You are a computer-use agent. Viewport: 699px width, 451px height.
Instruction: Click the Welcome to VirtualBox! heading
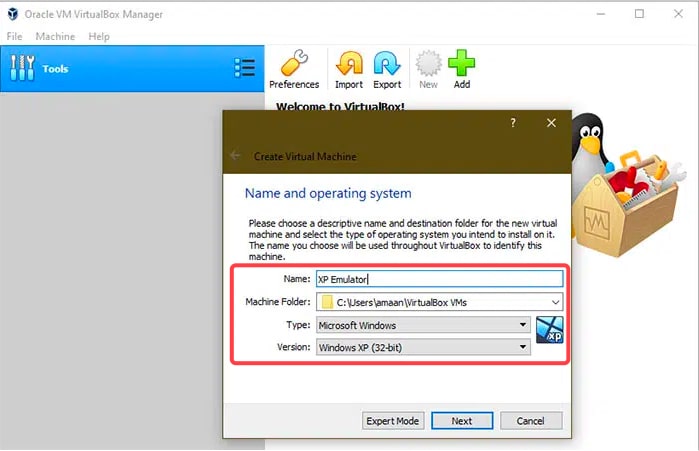tap(340, 107)
